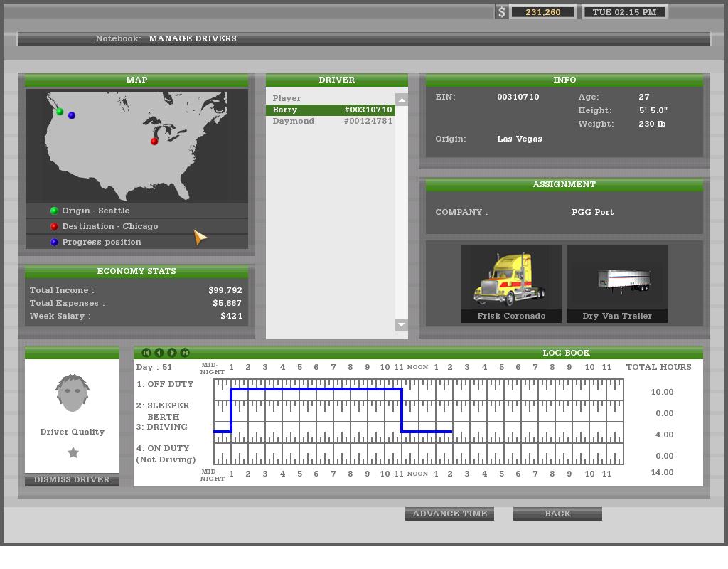This screenshot has height=569, width=728.
Task: Click the driver quality star icon
Action: [x=73, y=452]
